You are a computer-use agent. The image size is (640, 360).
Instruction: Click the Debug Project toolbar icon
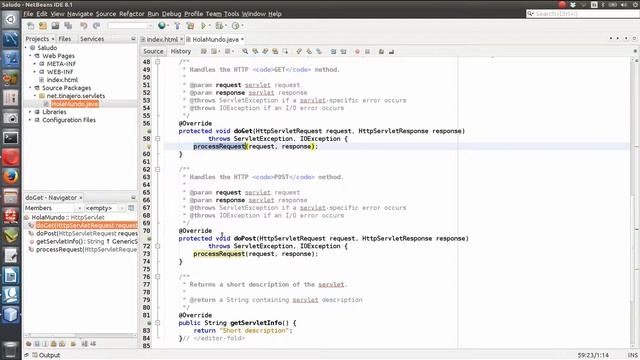(220, 26)
